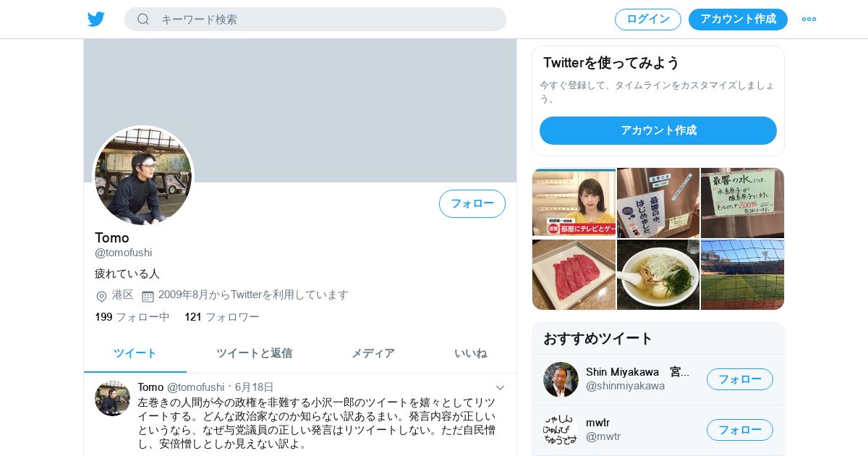
Task: Click the Twitter bird logo
Action: click(x=96, y=20)
